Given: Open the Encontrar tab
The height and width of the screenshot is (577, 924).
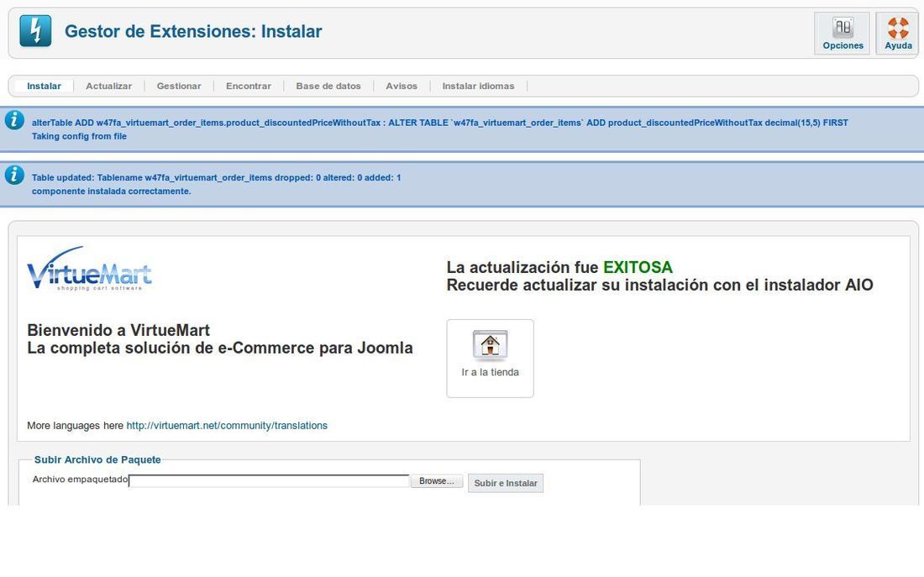Looking at the screenshot, I should pyautogui.click(x=248, y=86).
